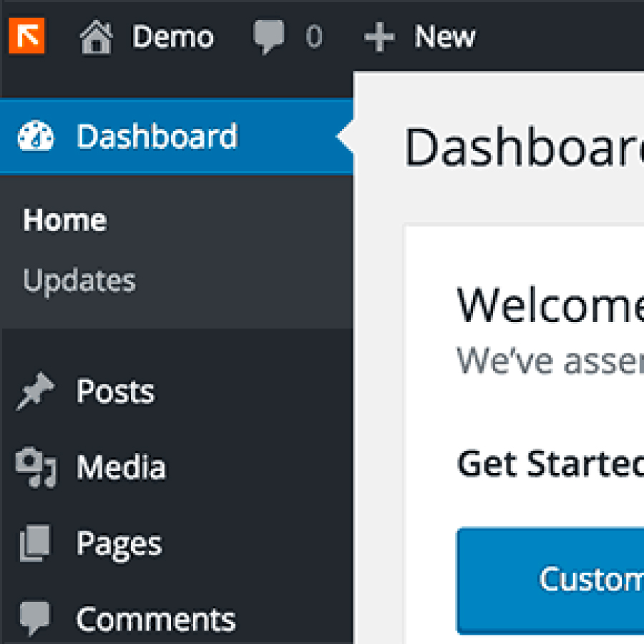The width and height of the screenshot is (644, 644).
Task: Open the New menu in admin bar
Action: point(445,36)
